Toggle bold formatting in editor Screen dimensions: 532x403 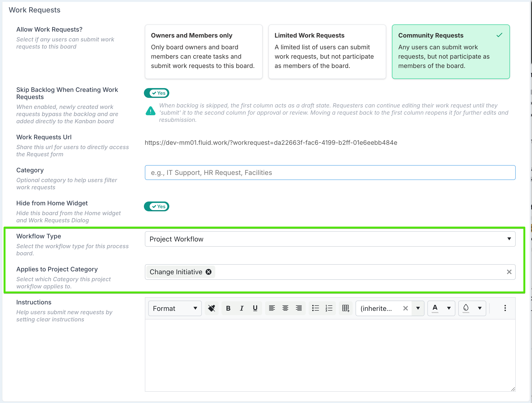coord(228,308)
